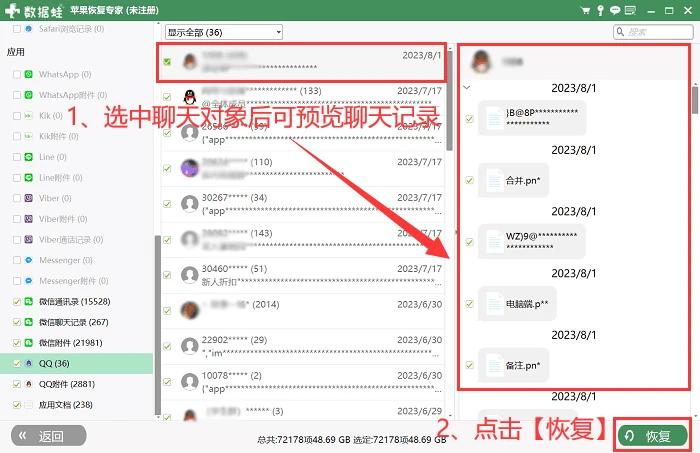Click the WhatsApp icon in sidebar
The height and width of the screenshot is (453, 700).
(29, 74)
